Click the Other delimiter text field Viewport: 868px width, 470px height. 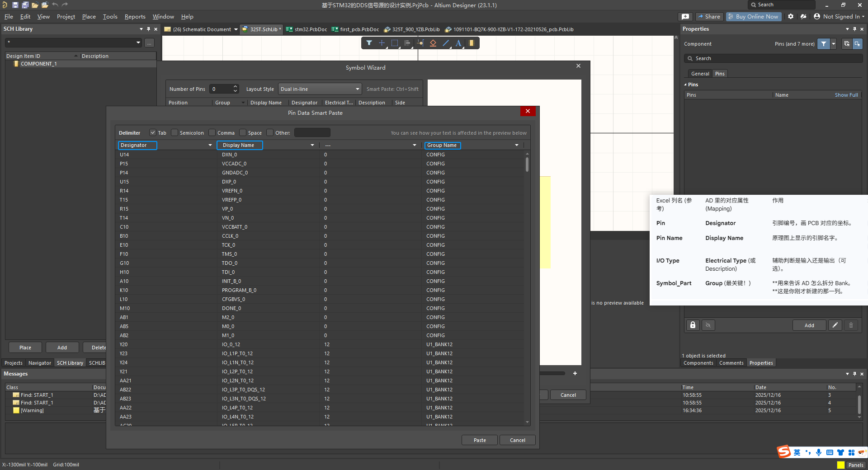pyautogui.click(x=312, y=132)
